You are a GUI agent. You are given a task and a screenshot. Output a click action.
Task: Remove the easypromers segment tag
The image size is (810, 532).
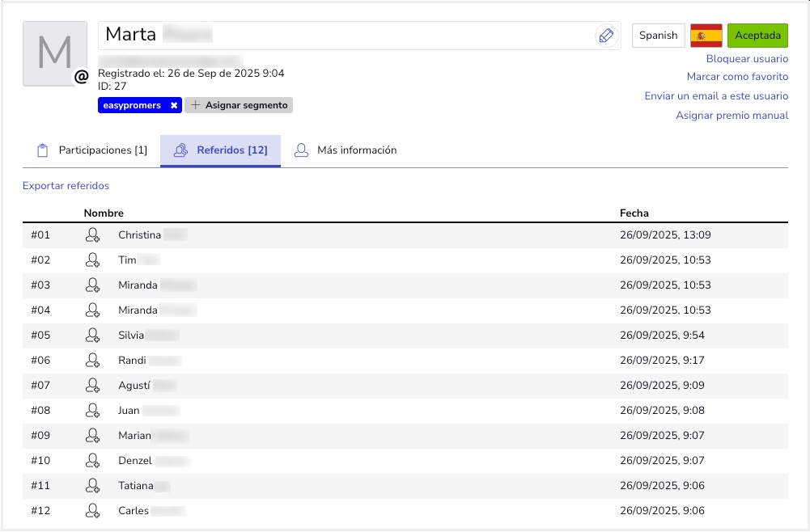(174, 105)
